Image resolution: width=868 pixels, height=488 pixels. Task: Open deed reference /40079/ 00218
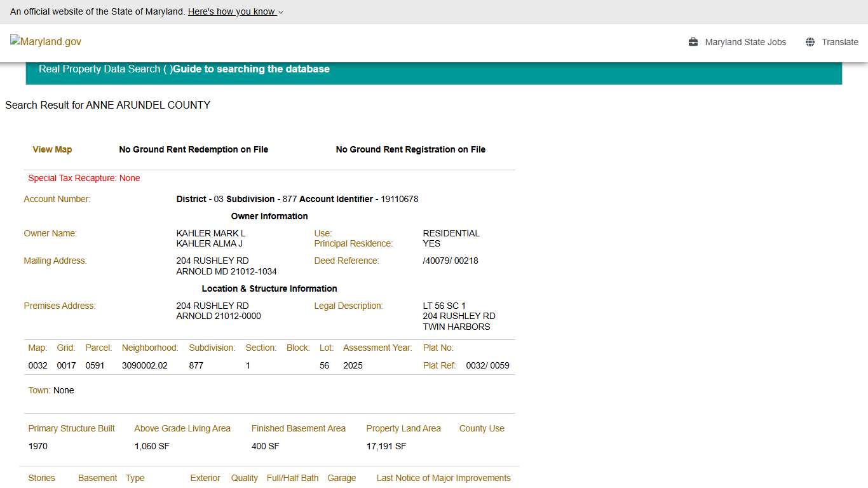coord(451,261)
